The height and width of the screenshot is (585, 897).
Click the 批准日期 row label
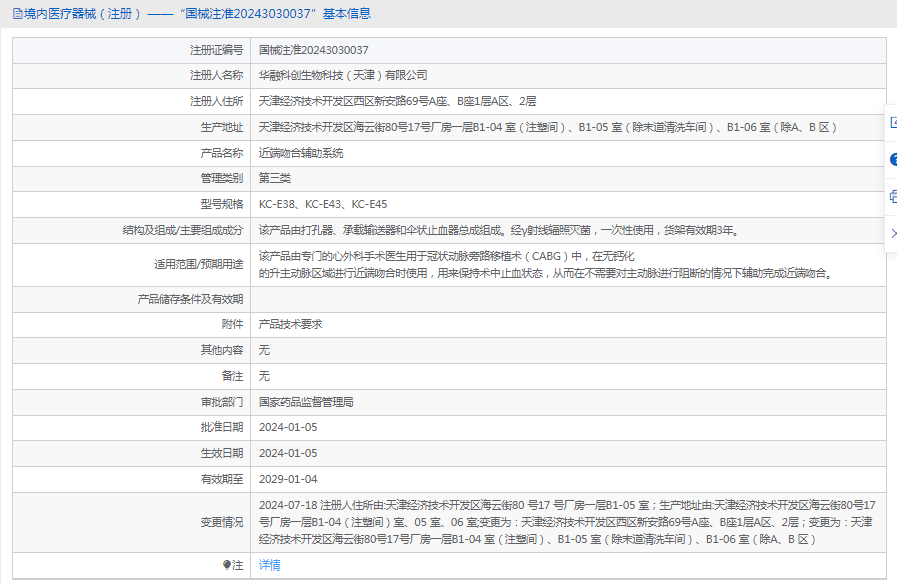pos(222,427)
